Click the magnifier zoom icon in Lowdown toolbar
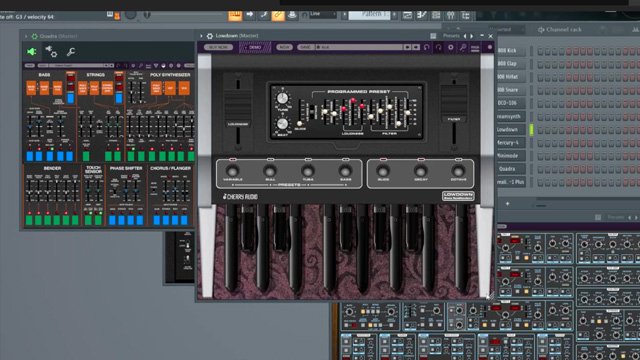Image resolution: width=640 pixels, height=360 pixels. pyautogui.click(x=463, y=47)
